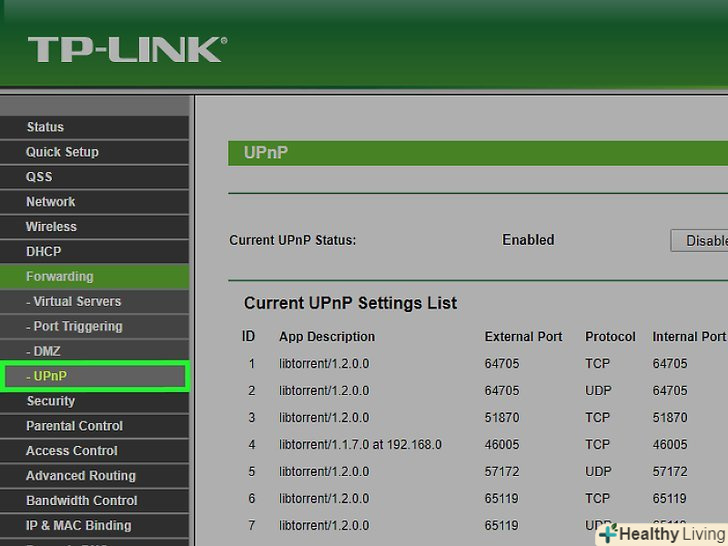Select libtorrent/1.2.0.0 in row 5
The height and width of the screenshot is (546, 728).
[324, 471]
